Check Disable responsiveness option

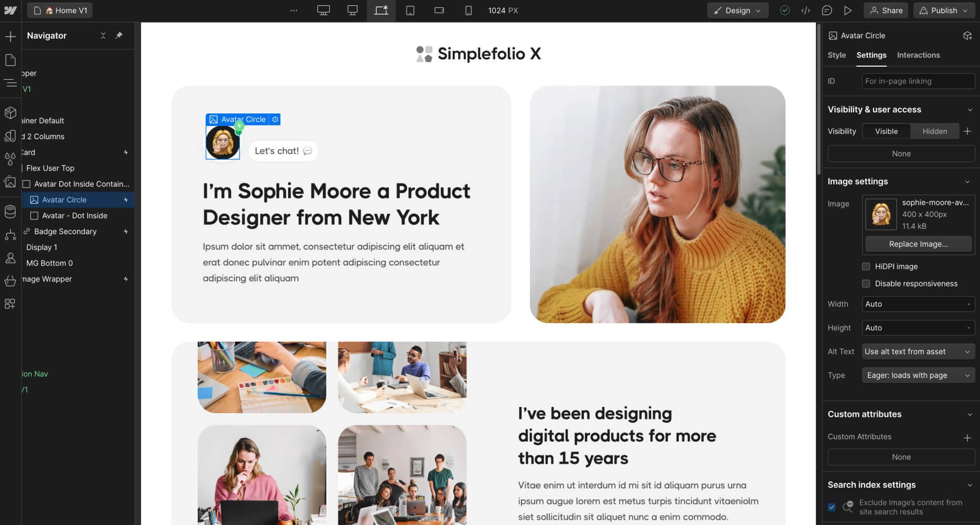[866, 283]
